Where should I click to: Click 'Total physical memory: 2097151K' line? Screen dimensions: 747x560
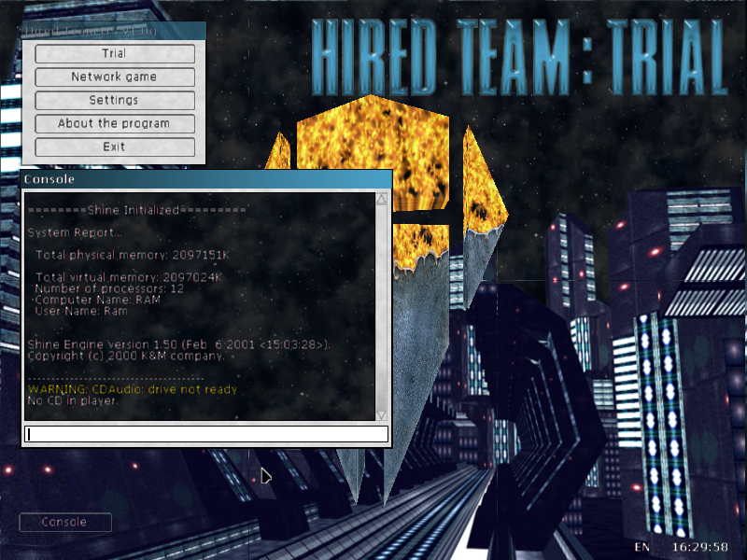click(133, 255)
